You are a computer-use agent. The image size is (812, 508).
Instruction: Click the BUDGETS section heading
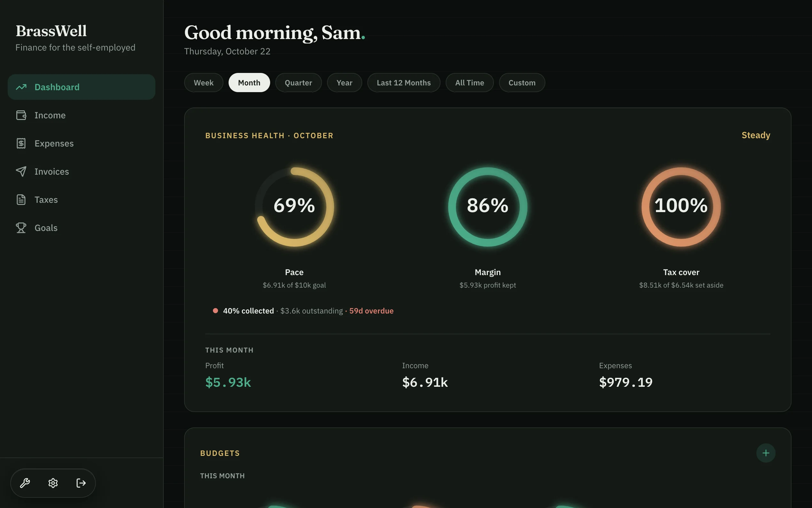(220, 453)
